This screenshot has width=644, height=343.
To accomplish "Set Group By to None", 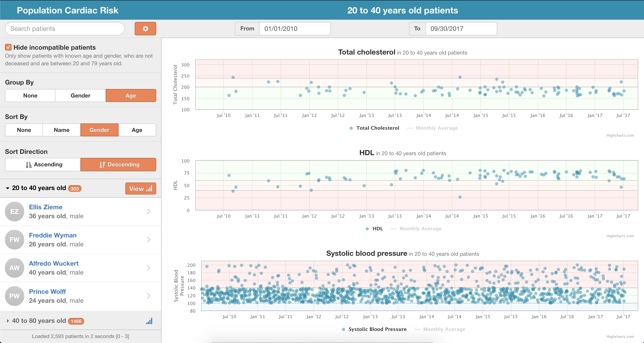I will coord(30,95).
